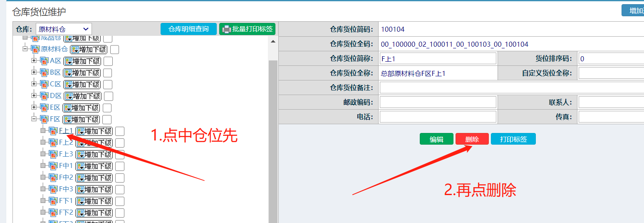Tick the checkbox in the C区 row
Viewport: 644px width, 223px height.
tap(108, 85)
